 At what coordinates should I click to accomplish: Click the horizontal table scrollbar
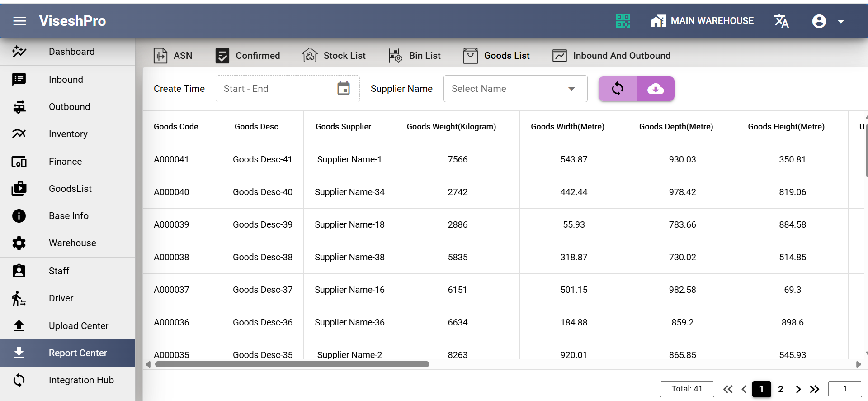click(x=292, y=364)
